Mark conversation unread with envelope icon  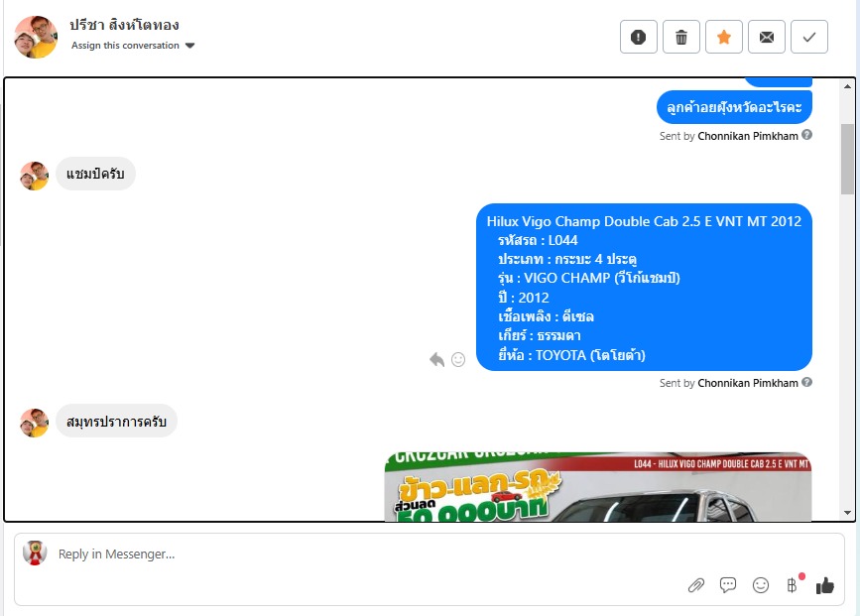click(767, 37)
